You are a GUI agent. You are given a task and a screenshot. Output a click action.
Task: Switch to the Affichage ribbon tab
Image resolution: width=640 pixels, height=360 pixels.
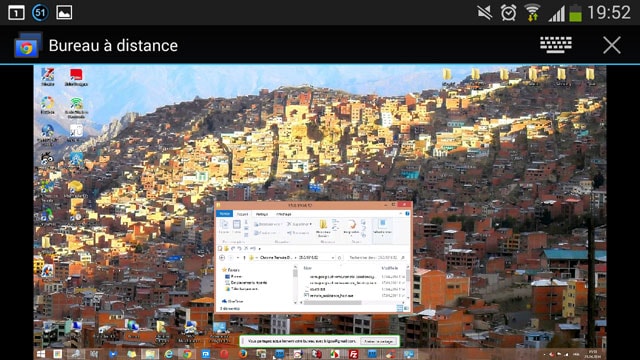pos(284,214)
